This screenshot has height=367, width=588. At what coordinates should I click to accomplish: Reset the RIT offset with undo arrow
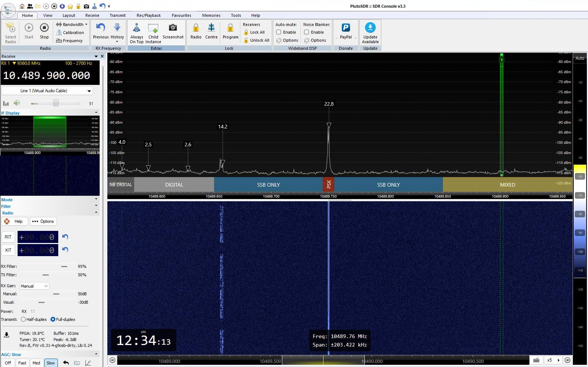click(65, 237)
